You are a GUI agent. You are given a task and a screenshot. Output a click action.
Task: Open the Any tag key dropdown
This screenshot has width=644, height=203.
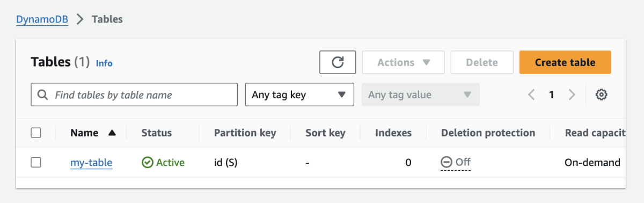(x=299, y=95)
